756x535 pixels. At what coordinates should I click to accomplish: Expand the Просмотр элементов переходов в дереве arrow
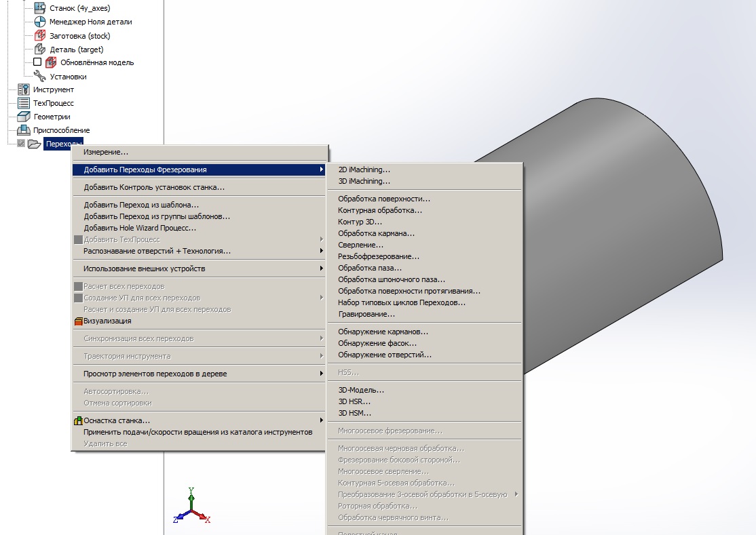(321, 373)
